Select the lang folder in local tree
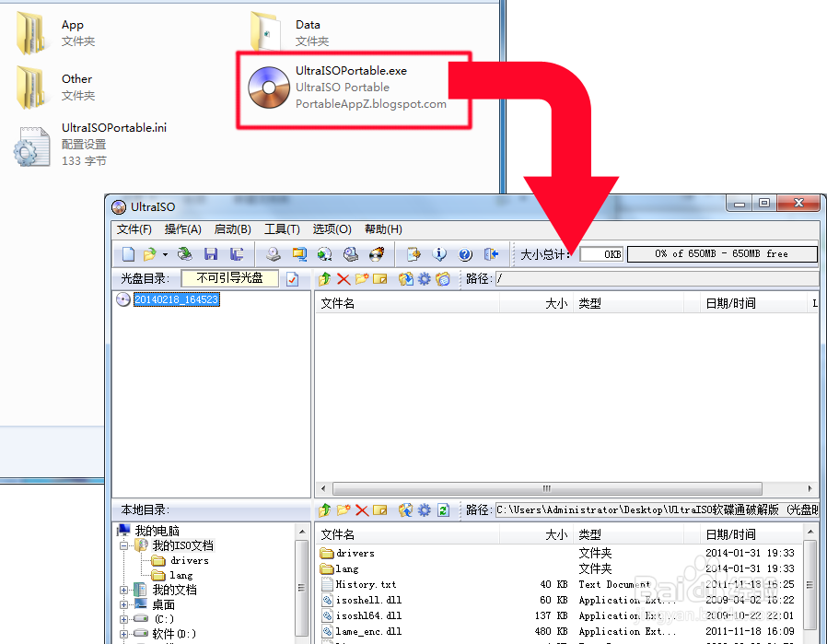Image resolution: width=827 pixels, height=644 pixels. tap(181, 576)
